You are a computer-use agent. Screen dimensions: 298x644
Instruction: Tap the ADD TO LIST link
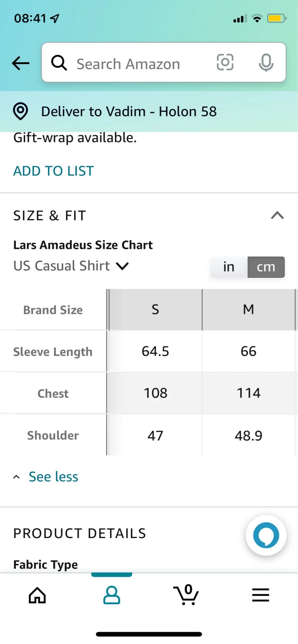(54, 171)
